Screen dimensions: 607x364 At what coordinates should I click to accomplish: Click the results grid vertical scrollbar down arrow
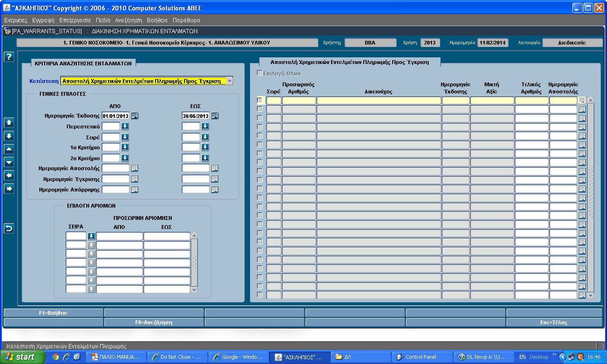[590, 295]
